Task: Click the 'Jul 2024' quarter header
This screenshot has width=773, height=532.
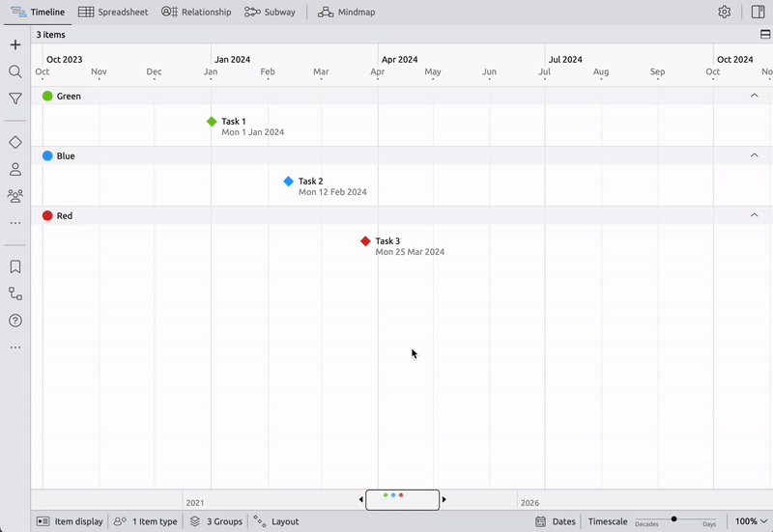Action: click(x=565, y=59)
